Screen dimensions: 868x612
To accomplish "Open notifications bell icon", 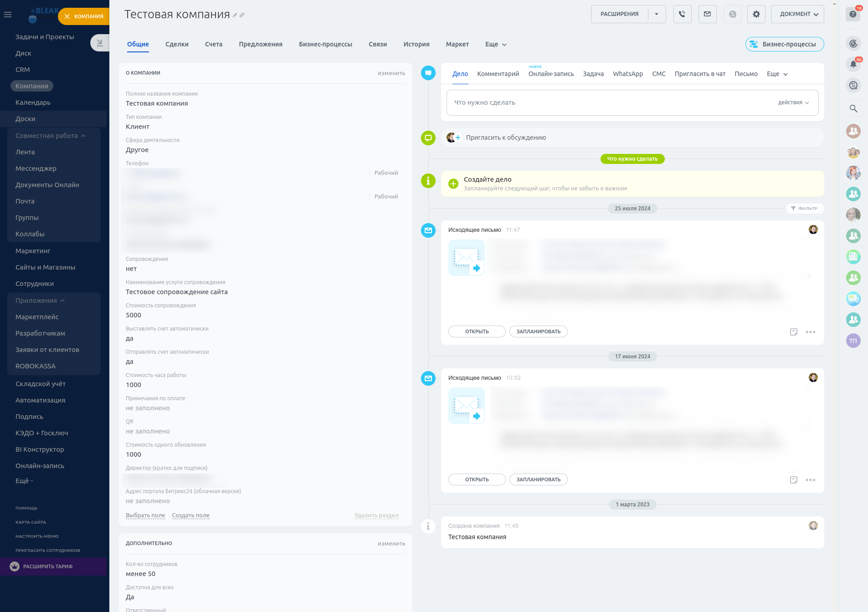I will point(853,64).
